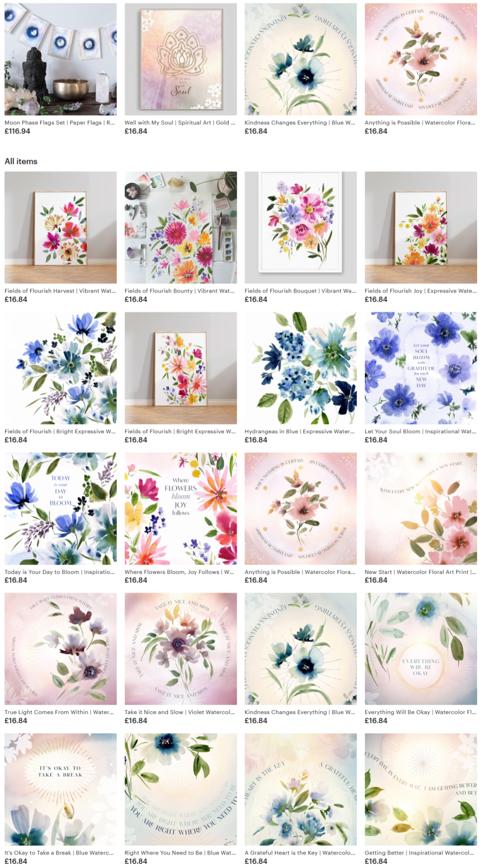The height and width of the screenshot is (868, 482).
Task: Click It's Okay to Take a Break title
Action: point(59,853)
